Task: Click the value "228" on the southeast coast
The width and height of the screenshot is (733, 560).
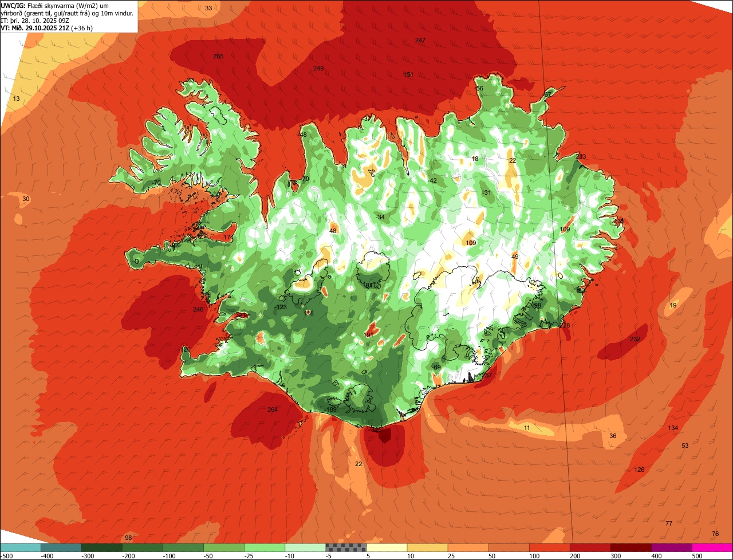Action: [565, 325]
